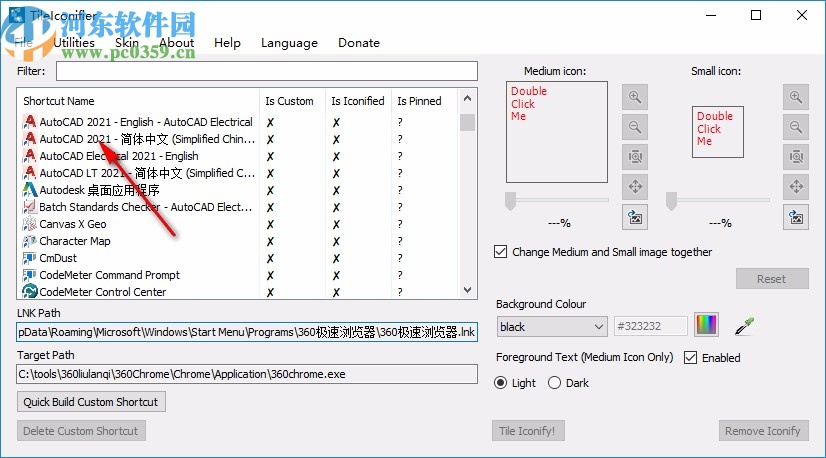Open the About menu
This screenshot has width=826, height=458.
(176, 43)
